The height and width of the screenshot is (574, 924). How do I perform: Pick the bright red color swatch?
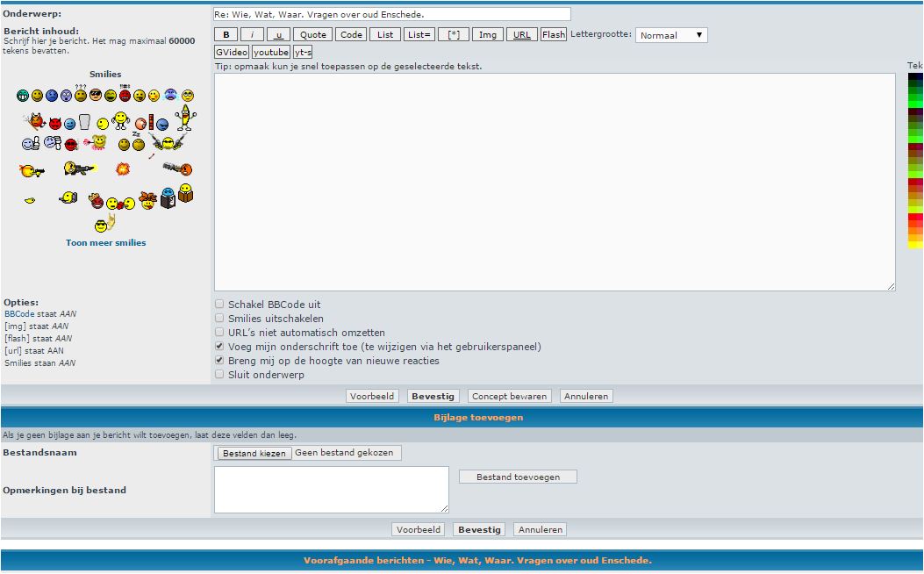[x=915, y=216]
